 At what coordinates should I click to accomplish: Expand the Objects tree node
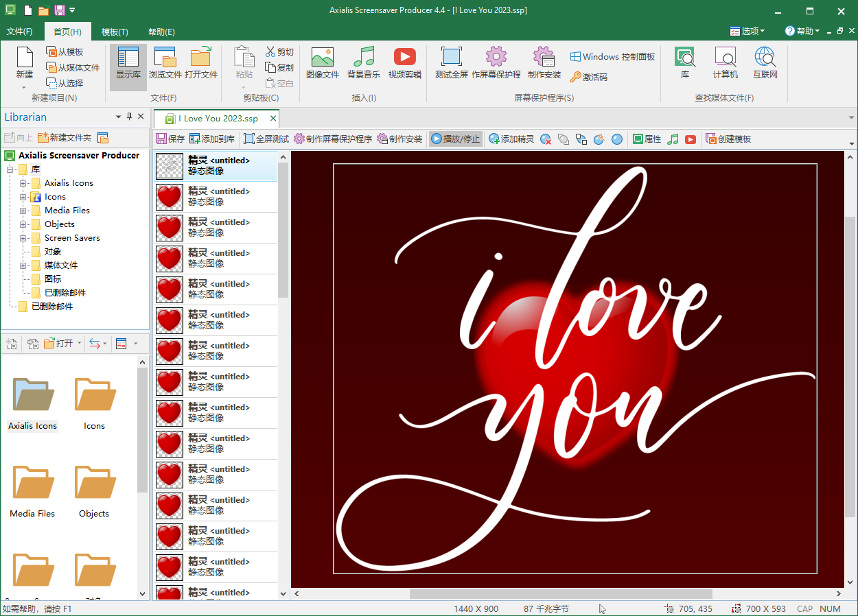(x=23, y=224)
